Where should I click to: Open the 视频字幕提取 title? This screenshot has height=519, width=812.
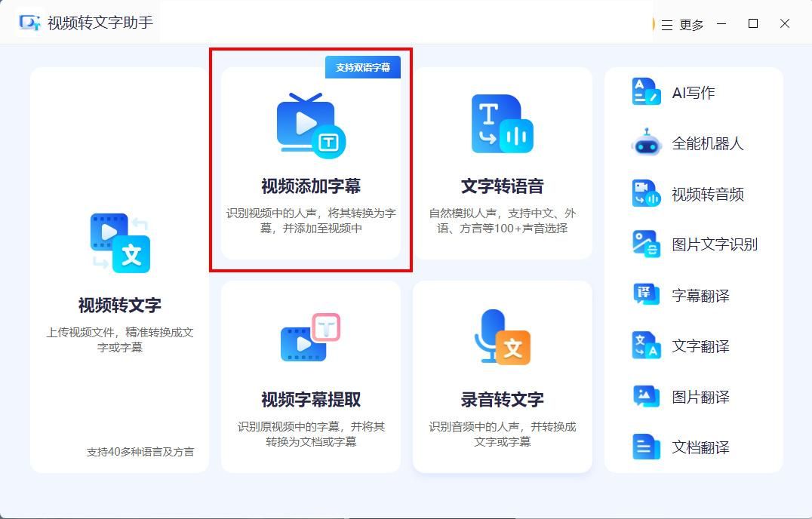311,399
